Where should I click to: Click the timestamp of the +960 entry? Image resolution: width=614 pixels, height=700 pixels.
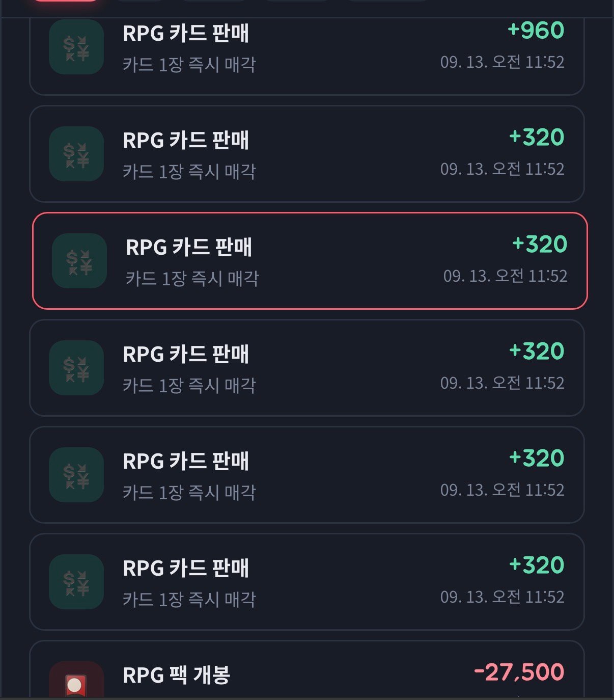[x=503, y=62]
